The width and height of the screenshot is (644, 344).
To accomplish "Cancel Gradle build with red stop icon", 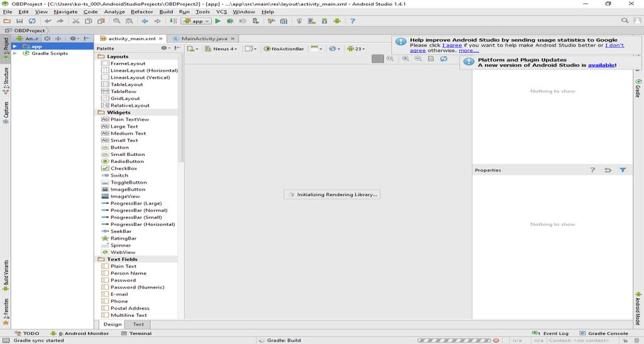I will pyautogui.click(x=496, y=340).
